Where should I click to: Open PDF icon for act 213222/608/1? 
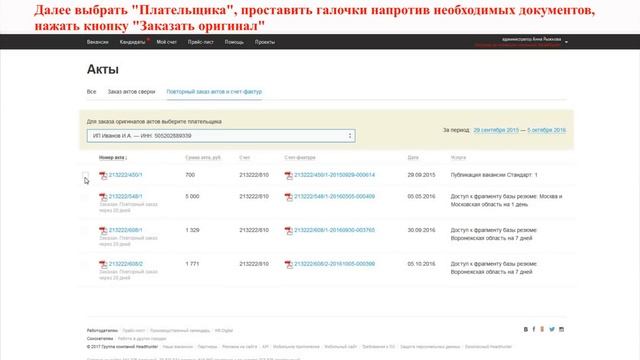pyautogui.click(x=103, y=231)
